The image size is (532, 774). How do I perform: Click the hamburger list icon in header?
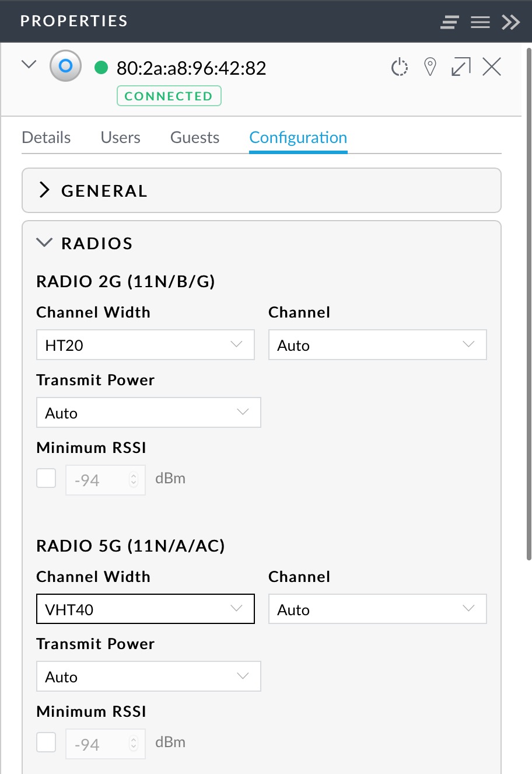(x=480, y=22)
